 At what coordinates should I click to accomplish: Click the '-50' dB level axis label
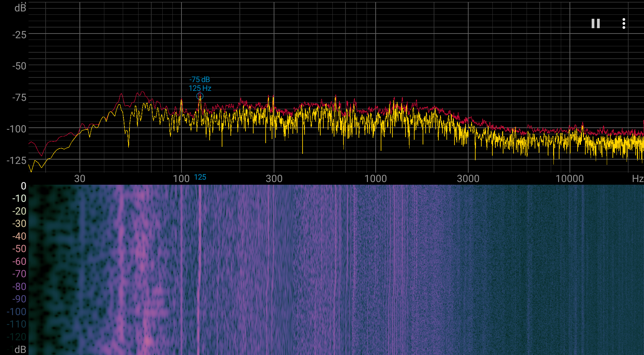pos(19,66)
